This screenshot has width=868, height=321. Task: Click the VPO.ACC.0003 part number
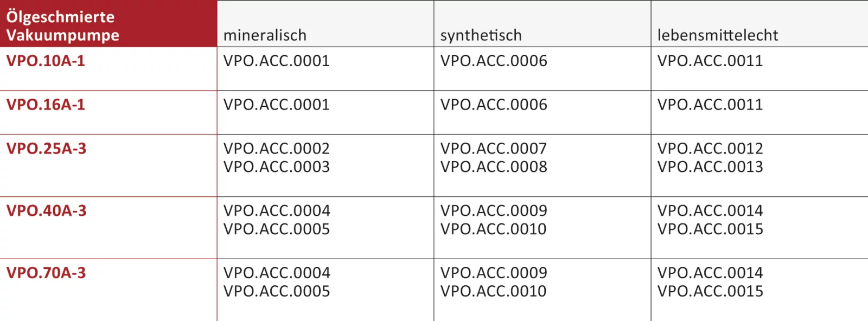coord(276,167)
